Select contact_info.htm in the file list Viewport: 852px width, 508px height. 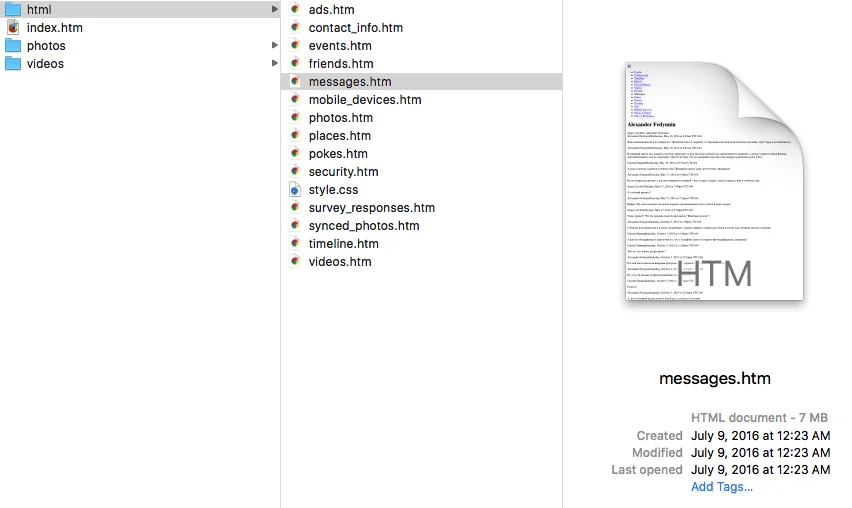click(x=355, y=28)
